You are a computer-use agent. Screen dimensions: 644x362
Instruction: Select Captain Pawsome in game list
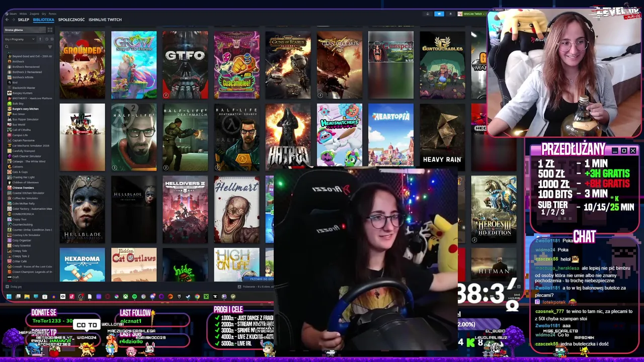(x=23, y=140)
